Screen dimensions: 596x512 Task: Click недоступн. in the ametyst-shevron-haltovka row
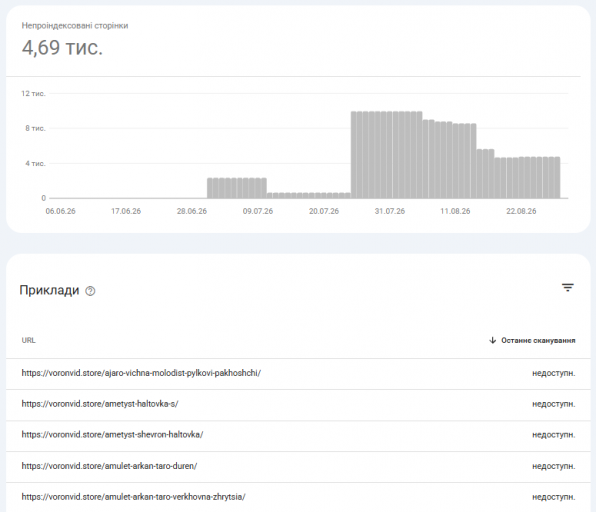click(x=554, y=435)
